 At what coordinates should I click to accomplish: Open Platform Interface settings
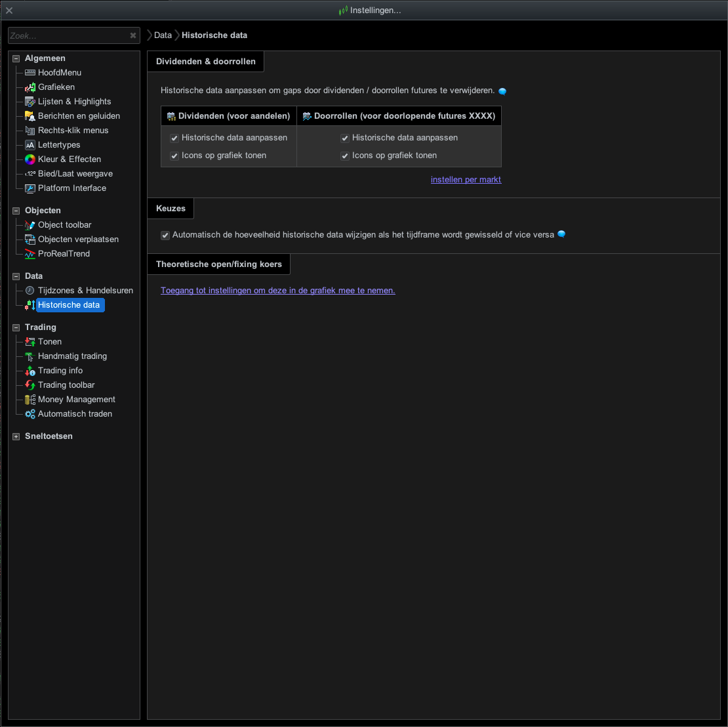(72, 188)
